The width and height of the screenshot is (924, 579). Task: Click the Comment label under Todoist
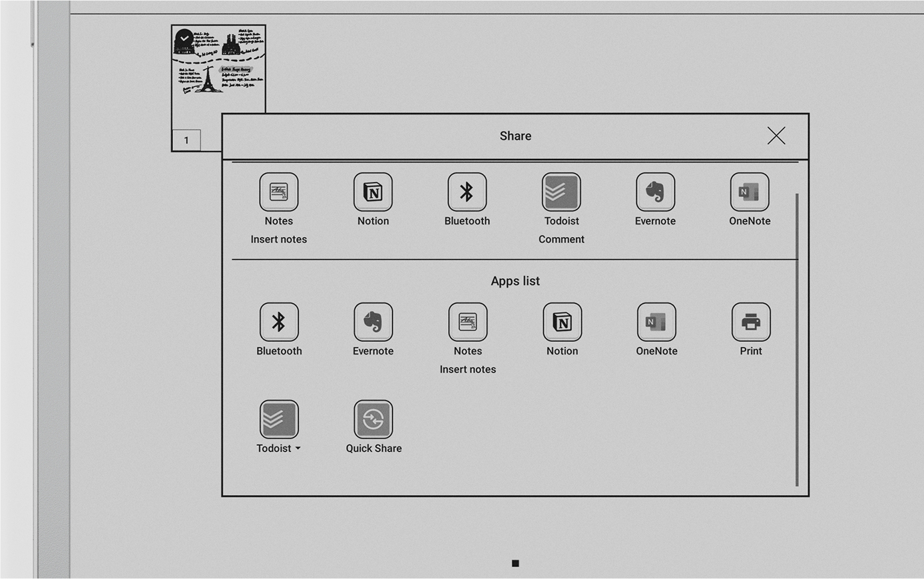click(561, 239)
